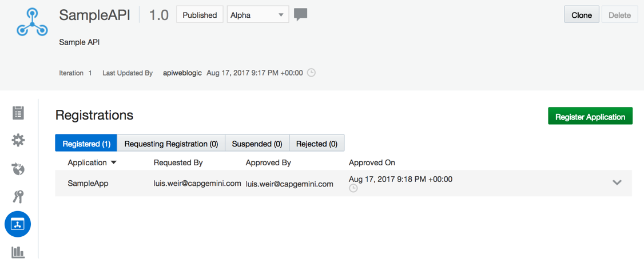Open the Rejected (0) tab
Image resolution: width=644 pixels, height=262 pixels.
(x=317, y=144)
